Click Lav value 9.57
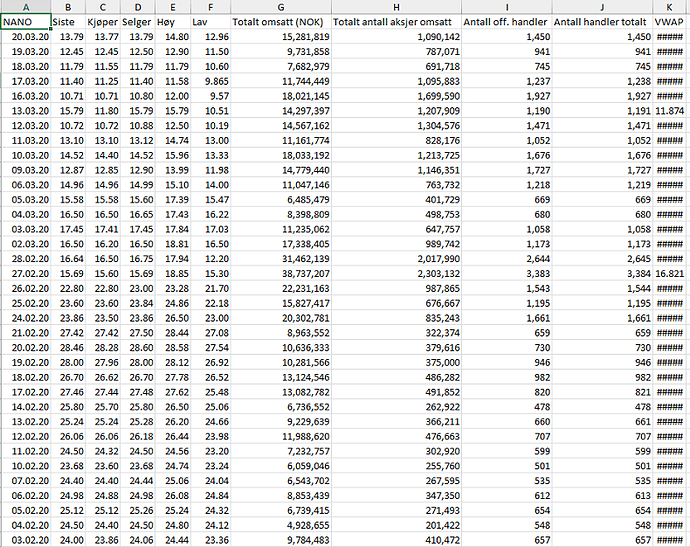This screenshot has width=690, height=547. click(210, 96)
